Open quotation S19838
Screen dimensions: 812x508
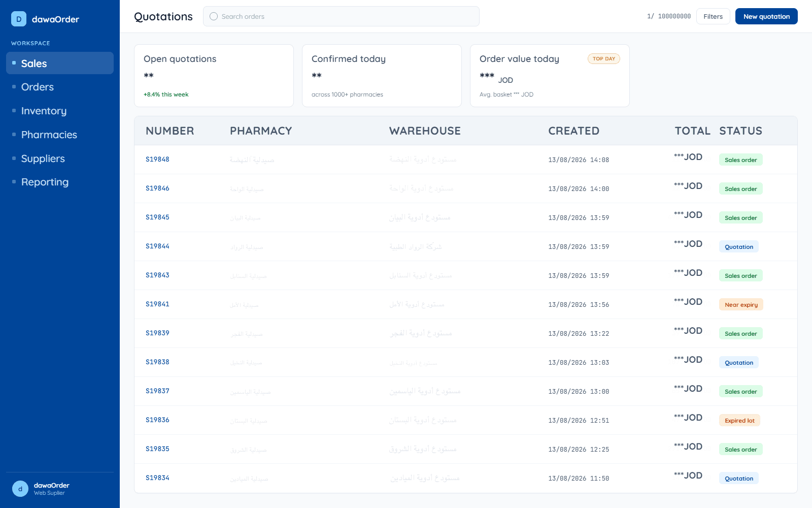157,362
